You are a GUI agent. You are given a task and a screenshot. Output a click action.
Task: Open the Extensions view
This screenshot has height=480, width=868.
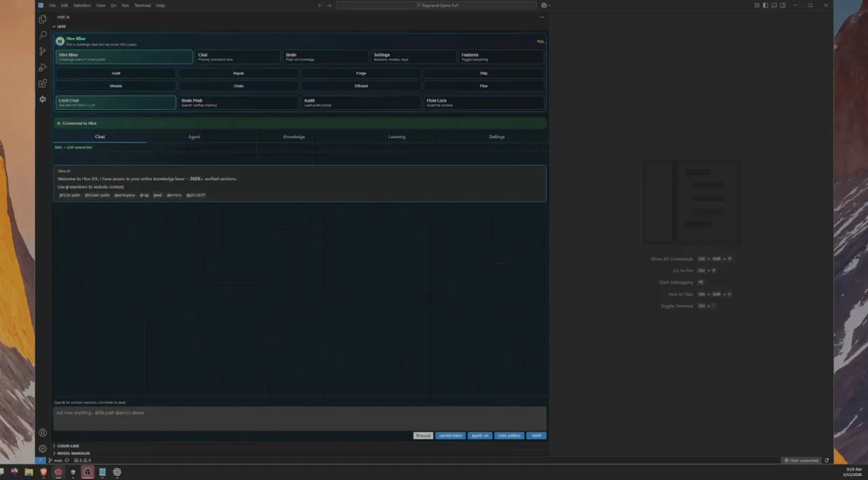[x=43, y=83]
